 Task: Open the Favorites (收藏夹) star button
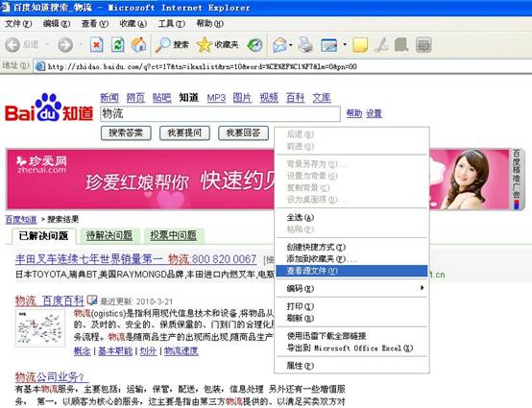point(217,45)
